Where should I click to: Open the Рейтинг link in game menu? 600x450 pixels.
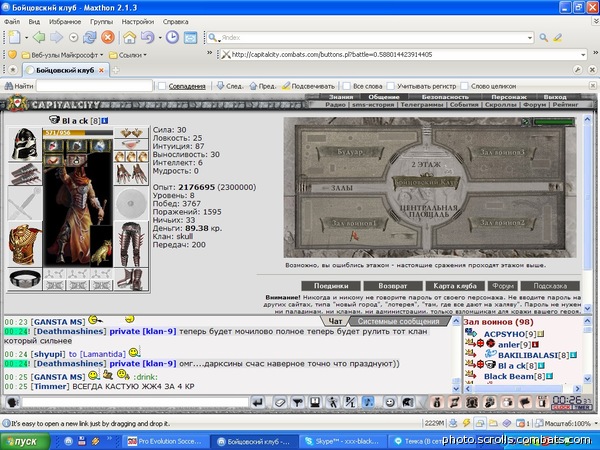point(566,104)
